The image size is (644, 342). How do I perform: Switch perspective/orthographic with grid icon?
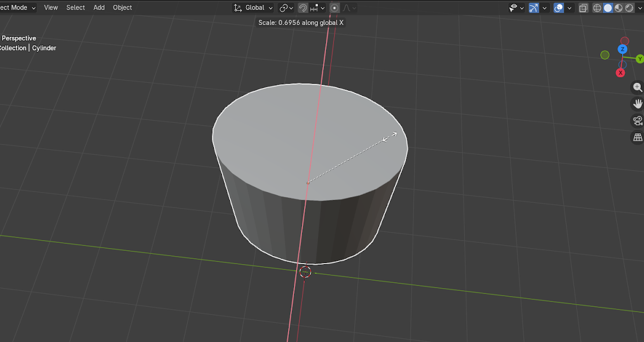pyautogui.click(x=637, y=138)
